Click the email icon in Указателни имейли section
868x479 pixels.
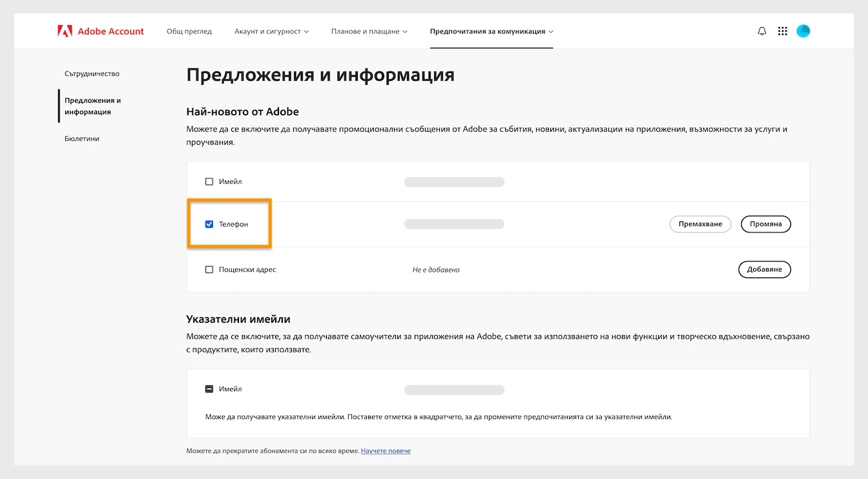[209, 389]
